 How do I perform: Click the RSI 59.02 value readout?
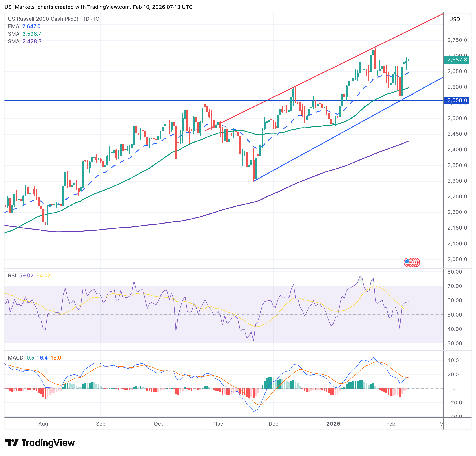(x=26, y=275)
